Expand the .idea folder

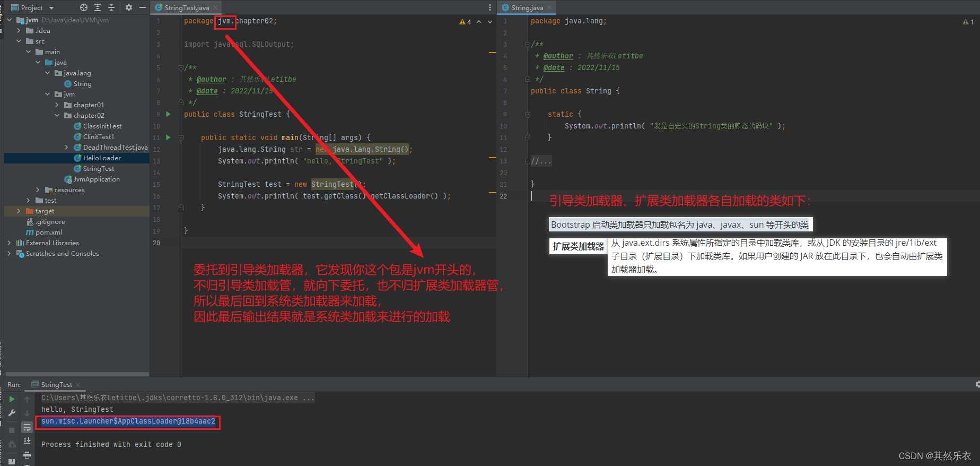click(x=19, y=31)
